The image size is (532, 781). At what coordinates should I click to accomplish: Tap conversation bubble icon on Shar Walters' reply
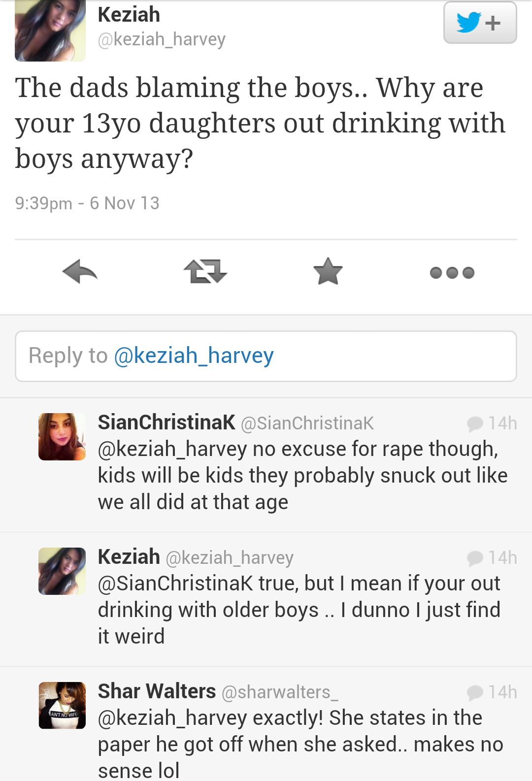475,692
